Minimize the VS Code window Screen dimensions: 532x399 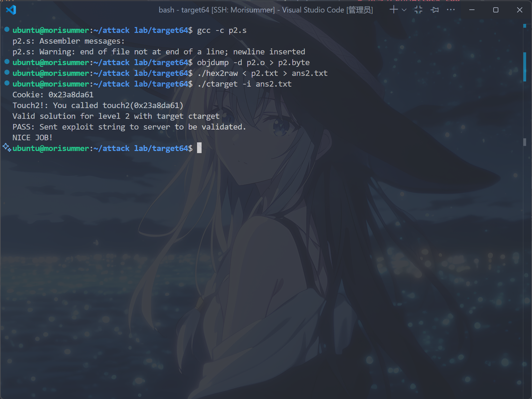pyautogui.click(x=472, y=10)
